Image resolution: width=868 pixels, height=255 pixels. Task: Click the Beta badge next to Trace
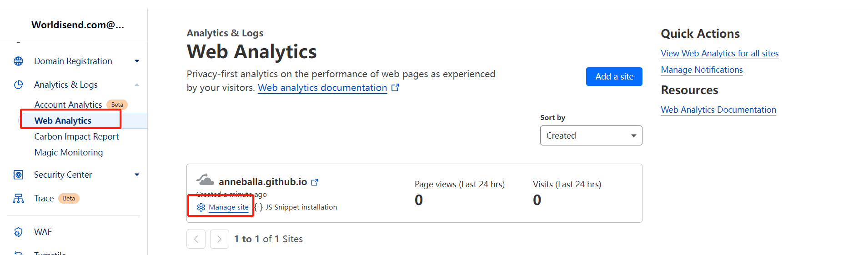point(69,198)
